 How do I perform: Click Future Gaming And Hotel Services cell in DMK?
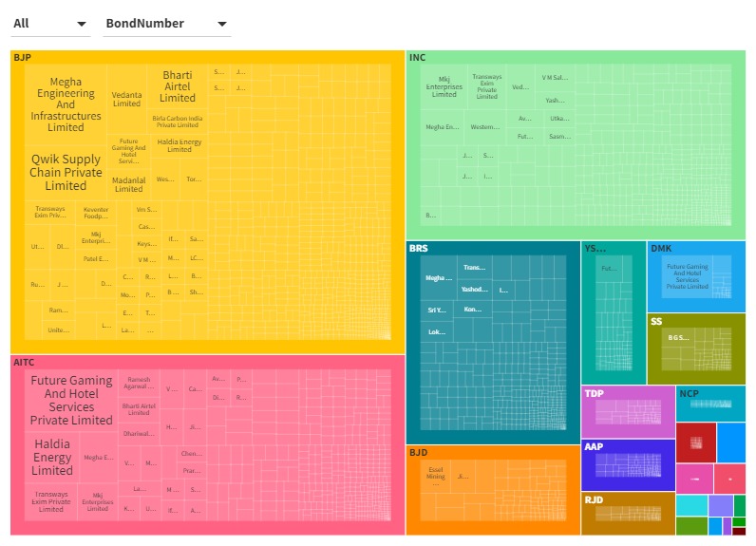coord(687,276)
